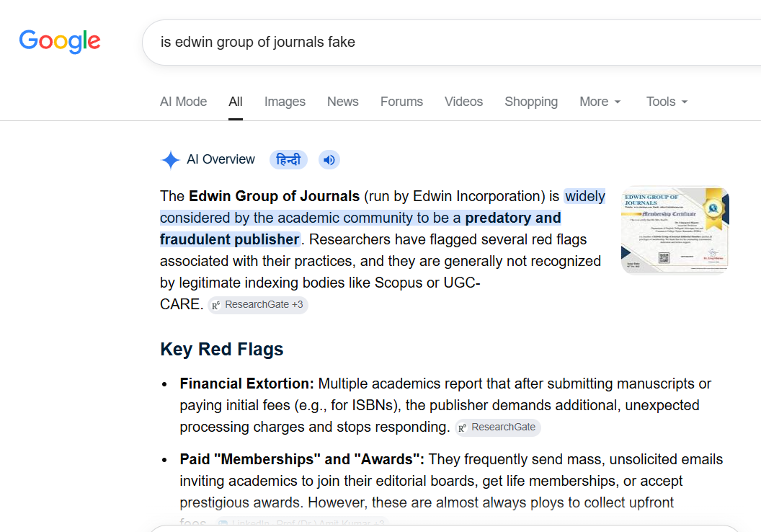Click the bold 'Edwin Group of Journals' text
Image resolution: width=761 pixels, height=532 pixels.
tap(275, 196)
